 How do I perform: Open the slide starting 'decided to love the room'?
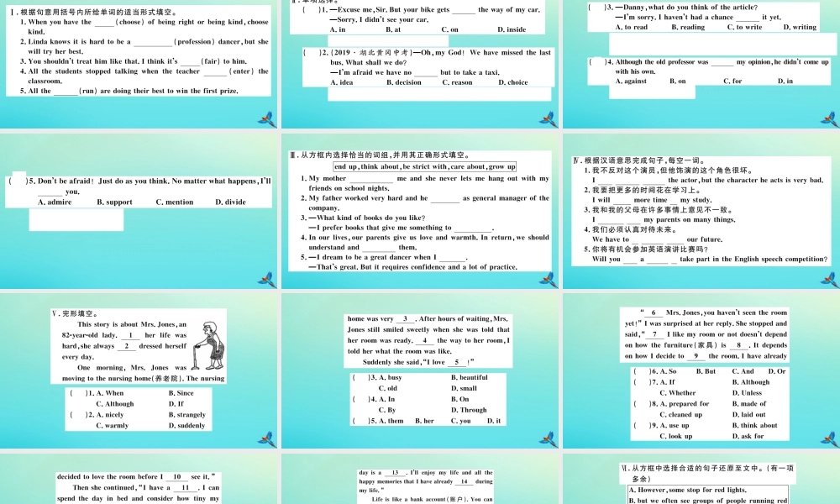[x=139, y=479]
